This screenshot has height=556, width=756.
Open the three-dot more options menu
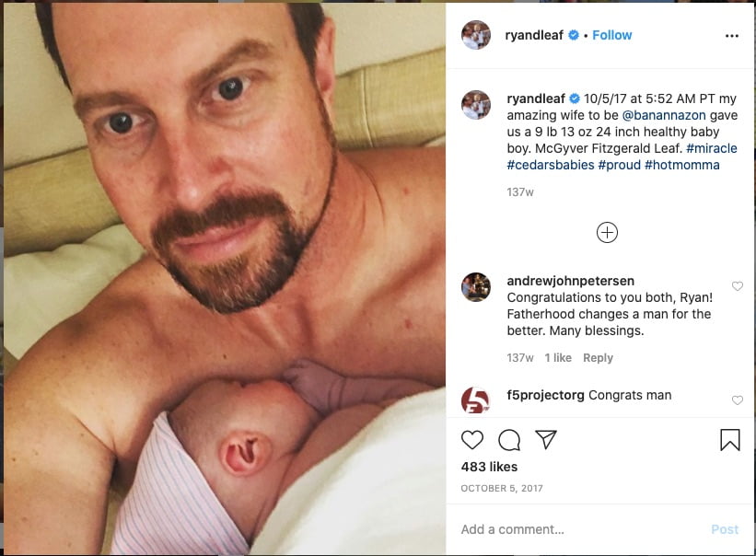click(x=731, y=36)
